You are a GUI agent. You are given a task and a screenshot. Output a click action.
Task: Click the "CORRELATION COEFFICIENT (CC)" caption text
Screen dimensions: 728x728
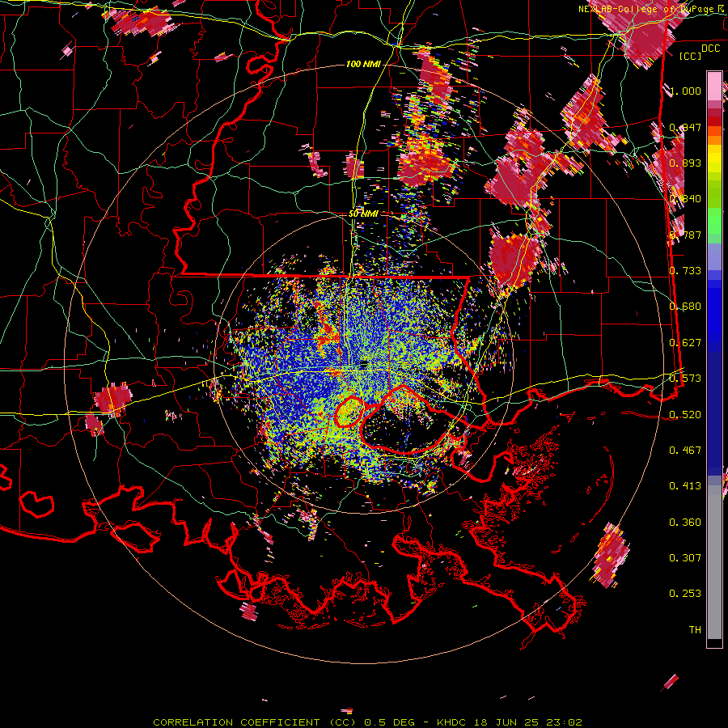coord(255,722)
